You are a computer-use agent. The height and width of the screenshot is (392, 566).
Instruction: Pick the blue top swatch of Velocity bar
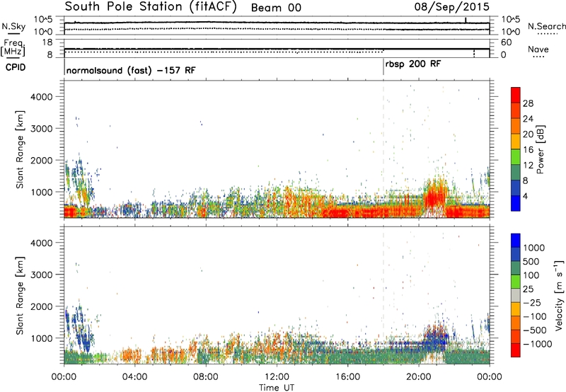point(516,241)
